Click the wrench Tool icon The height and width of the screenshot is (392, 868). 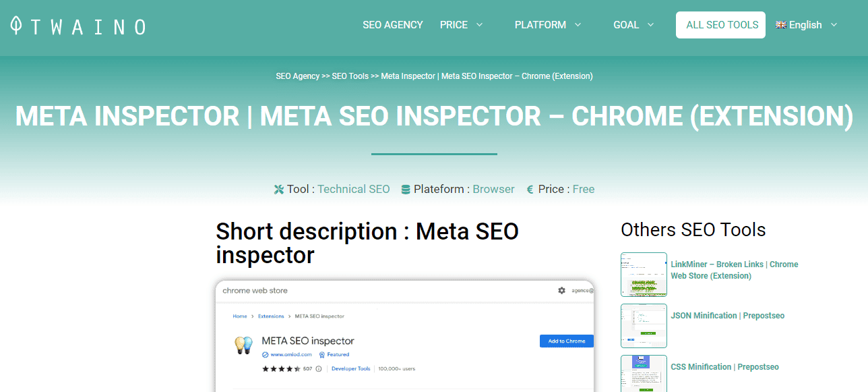coord(279,190)
